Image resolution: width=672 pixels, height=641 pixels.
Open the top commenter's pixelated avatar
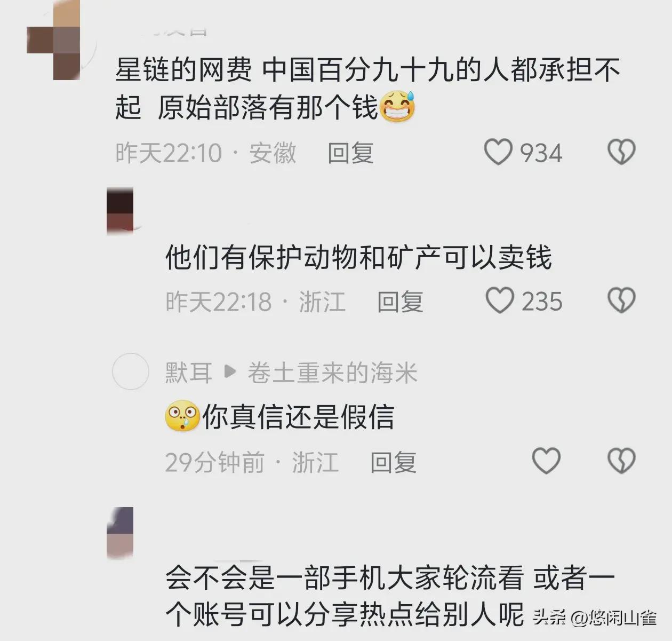(53, 40)
